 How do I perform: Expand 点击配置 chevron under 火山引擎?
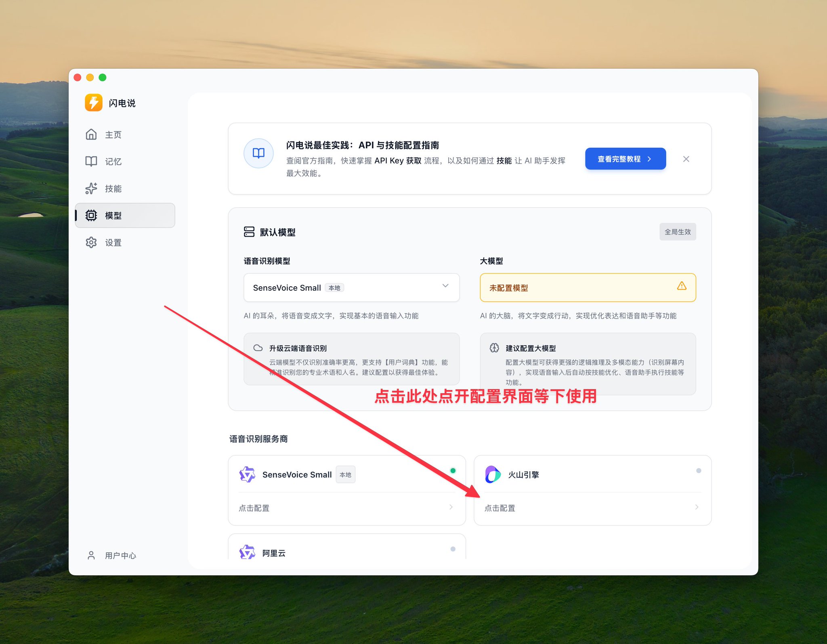697,507
